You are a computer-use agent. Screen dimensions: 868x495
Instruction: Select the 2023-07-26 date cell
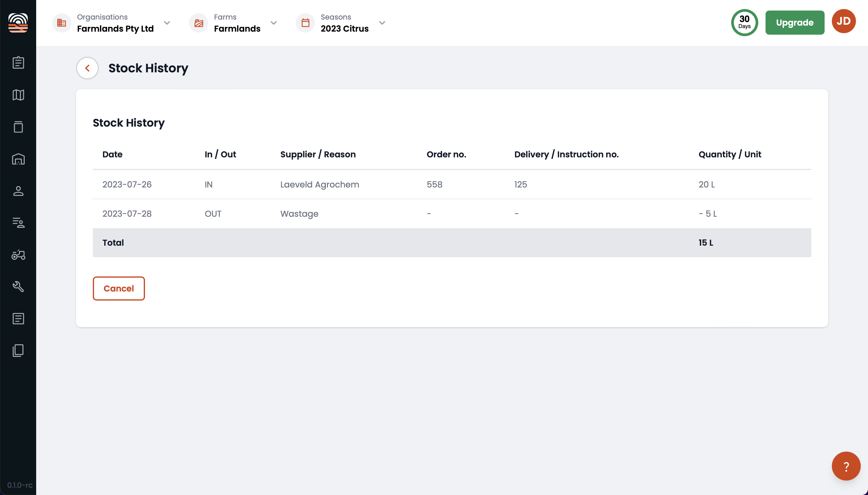pyautogui.click(x=127, y=184)
